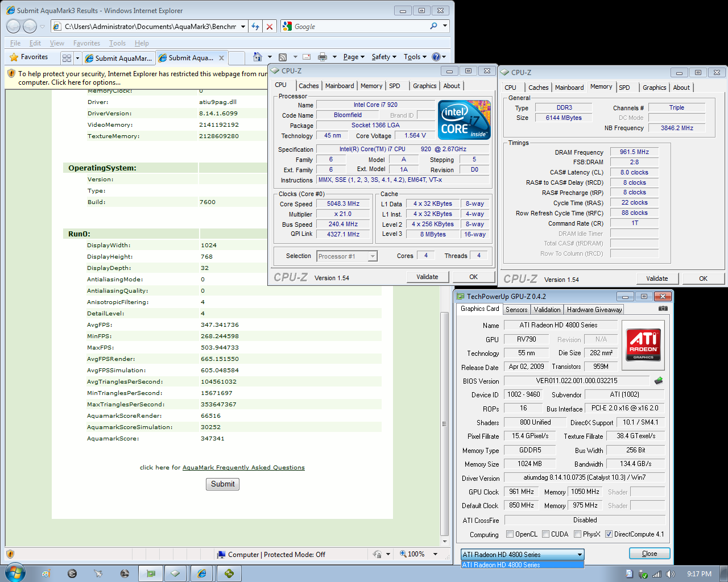Image resolution: width=728 pixels, height=582 pixels.
Task: Click the red Stop loading icon
Action: point(270,26)
